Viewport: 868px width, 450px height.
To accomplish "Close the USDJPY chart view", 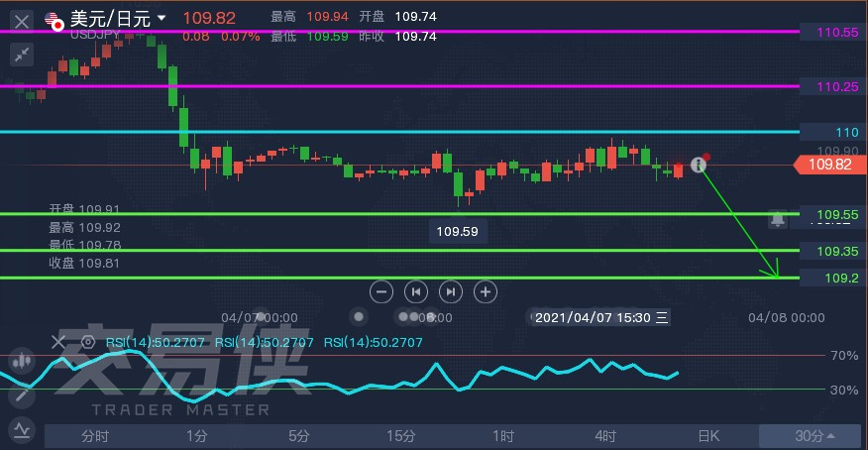I will [22, 22].
